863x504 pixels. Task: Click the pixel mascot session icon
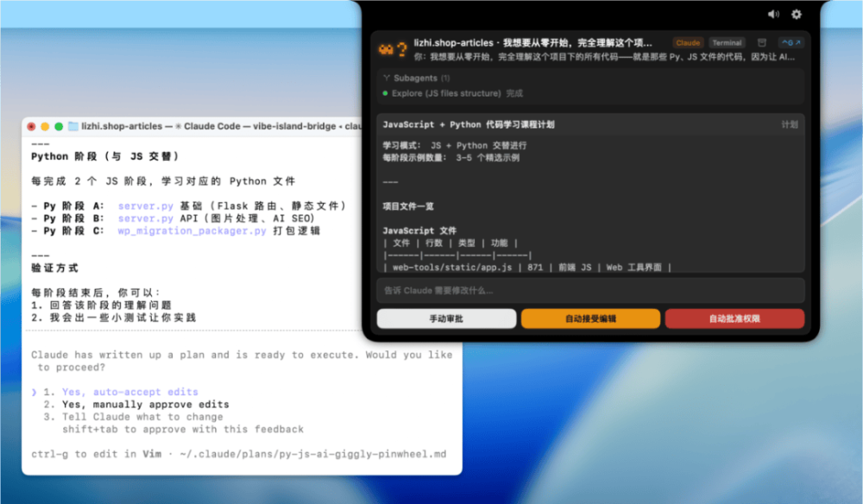pos(387,49)
